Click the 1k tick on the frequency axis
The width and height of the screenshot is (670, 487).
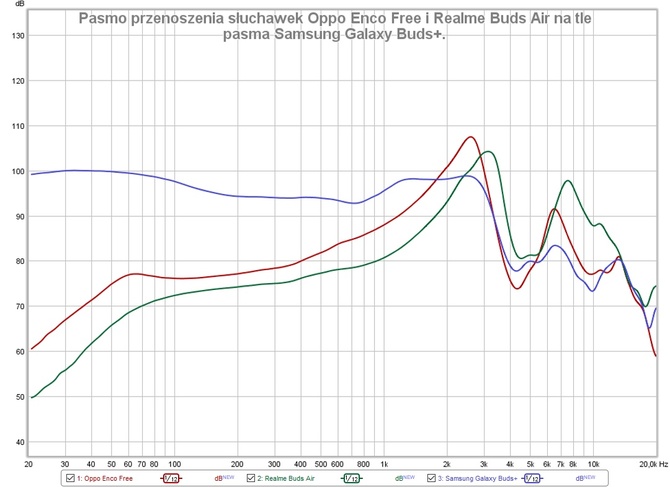click(x=384, y=464)
